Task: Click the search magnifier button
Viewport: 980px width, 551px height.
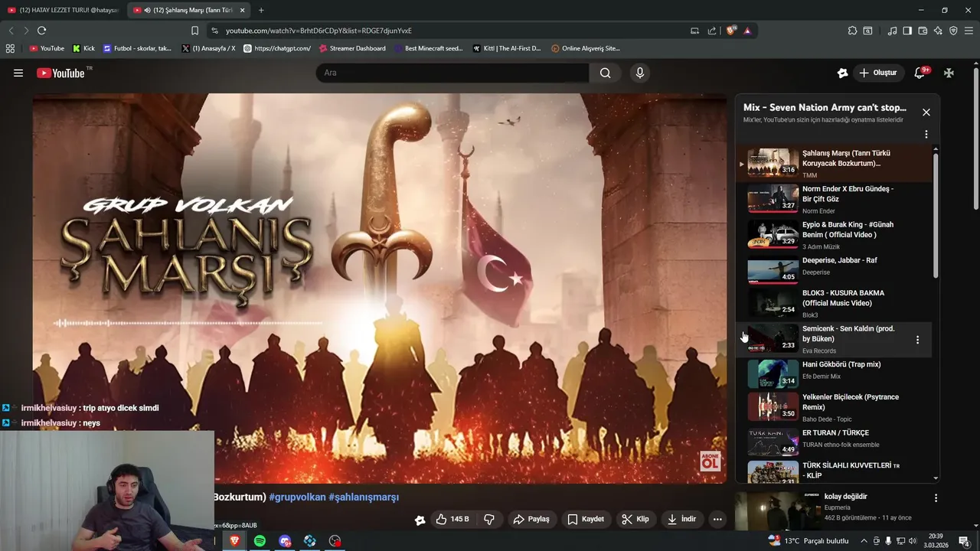Action: coord(606,73)
